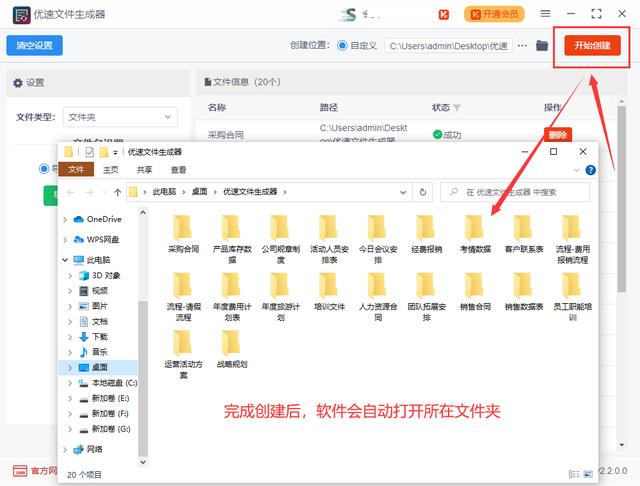
Task: Click the red gift icon in title bar
Action: point(444,15)
